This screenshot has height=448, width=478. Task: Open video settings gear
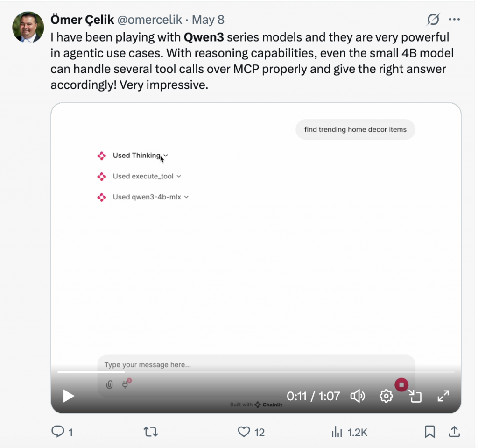(x=386, y=396)
